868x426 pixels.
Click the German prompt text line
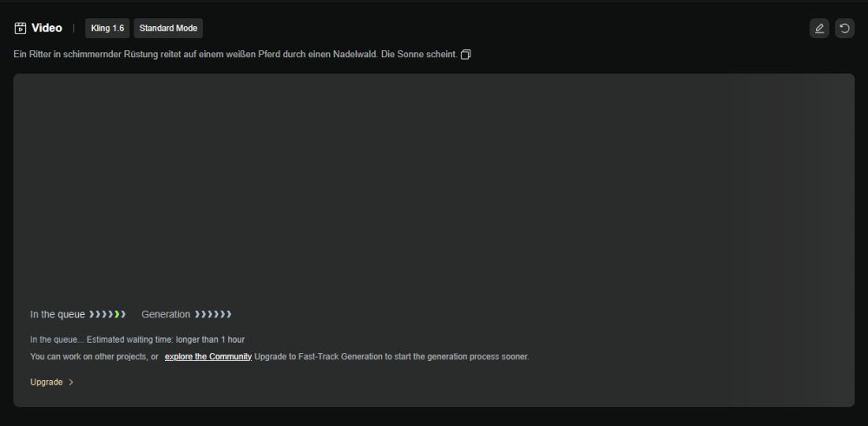click(234, 55)
